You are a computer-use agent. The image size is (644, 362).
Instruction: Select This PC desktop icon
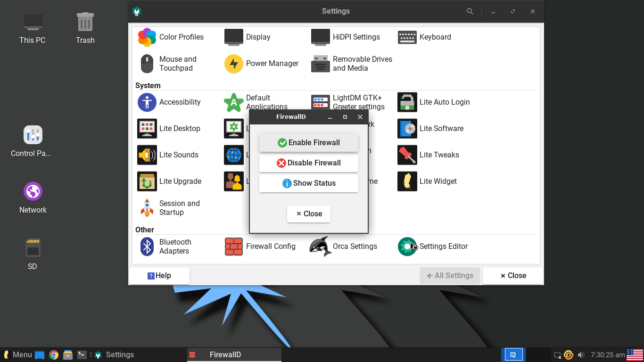click(33, 28)
